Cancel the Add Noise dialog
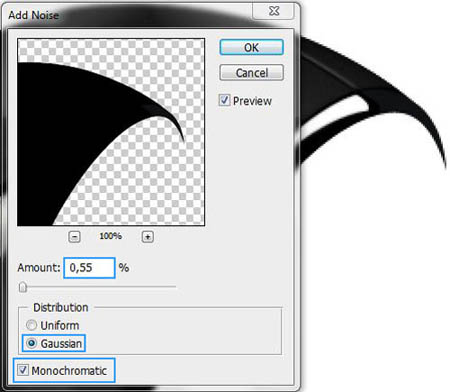Screen dimensions: 450x392 (x=251, y=72)
